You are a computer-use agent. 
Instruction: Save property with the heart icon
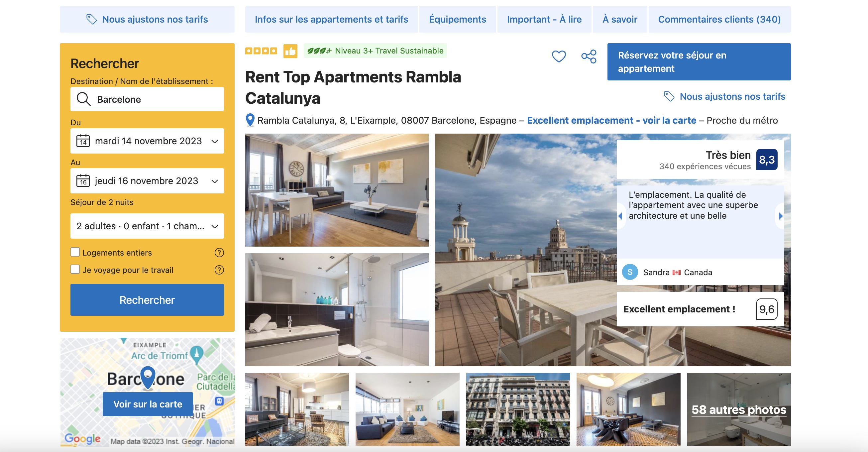pos(558,56)
